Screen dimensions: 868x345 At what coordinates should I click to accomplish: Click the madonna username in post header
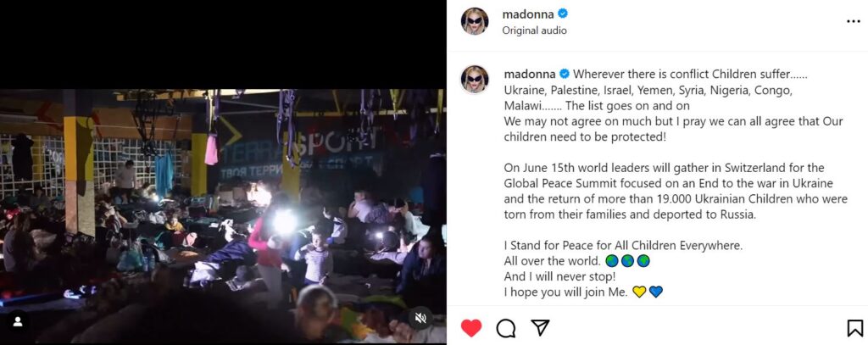[x=527, y=14]
